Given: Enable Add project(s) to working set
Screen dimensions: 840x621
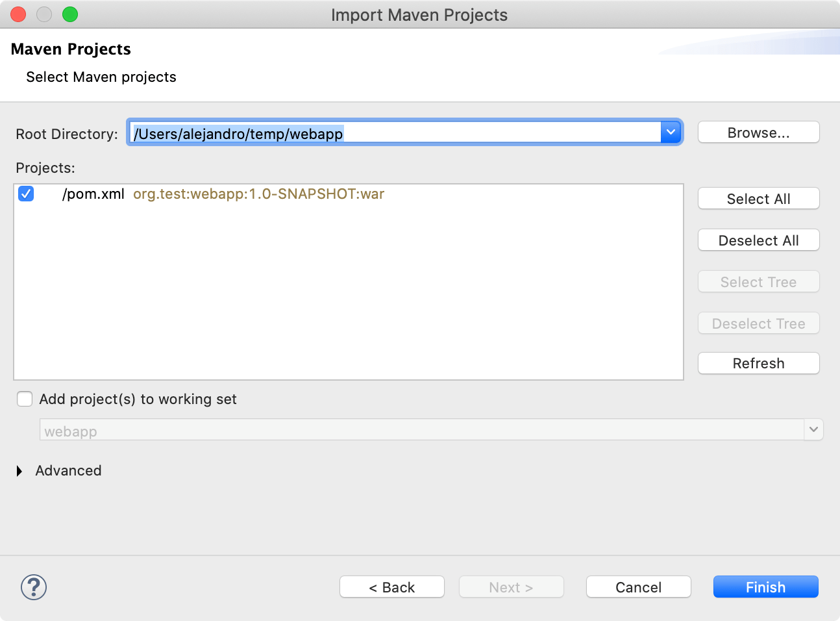Looking at the screenshot, I should coord(24,399).
